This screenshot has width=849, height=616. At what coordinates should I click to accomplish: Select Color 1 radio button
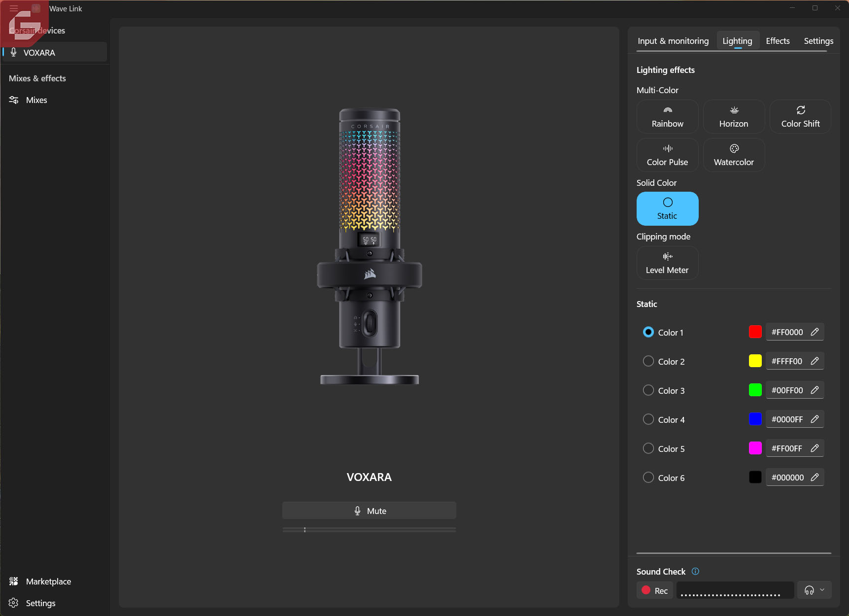(x=648, y=332)
